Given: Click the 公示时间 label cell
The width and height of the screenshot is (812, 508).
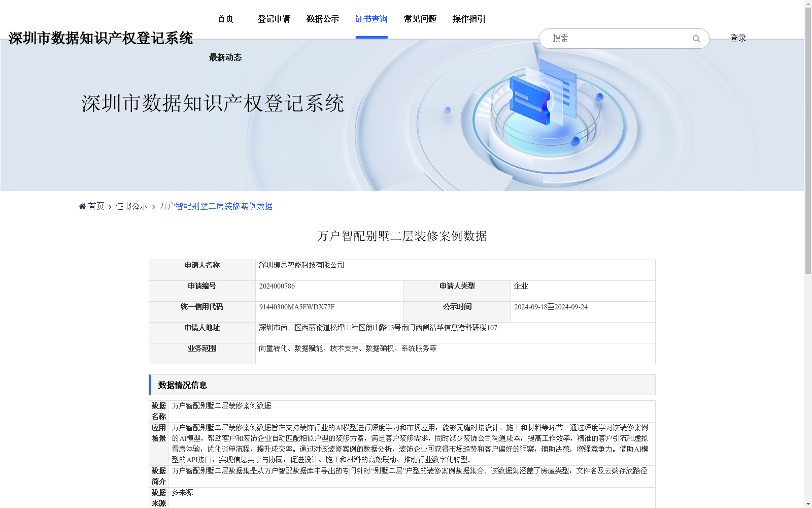Looking at the screenshot, I should coord(457,312).
